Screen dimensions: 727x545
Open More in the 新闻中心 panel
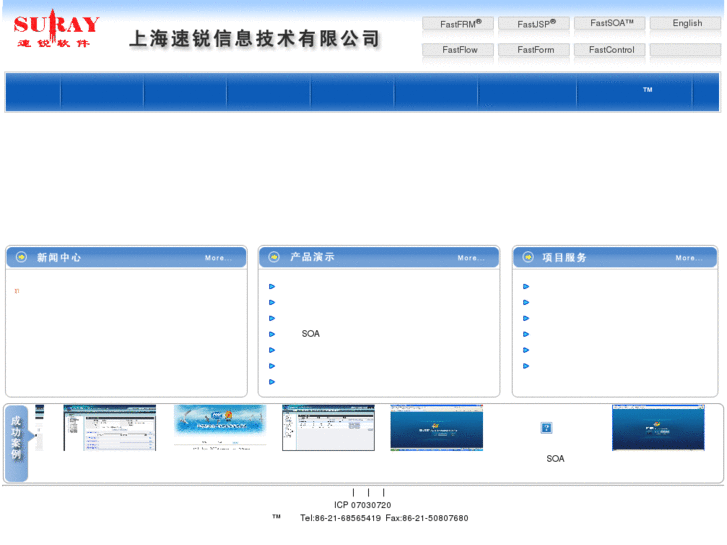tap(218, 258)
